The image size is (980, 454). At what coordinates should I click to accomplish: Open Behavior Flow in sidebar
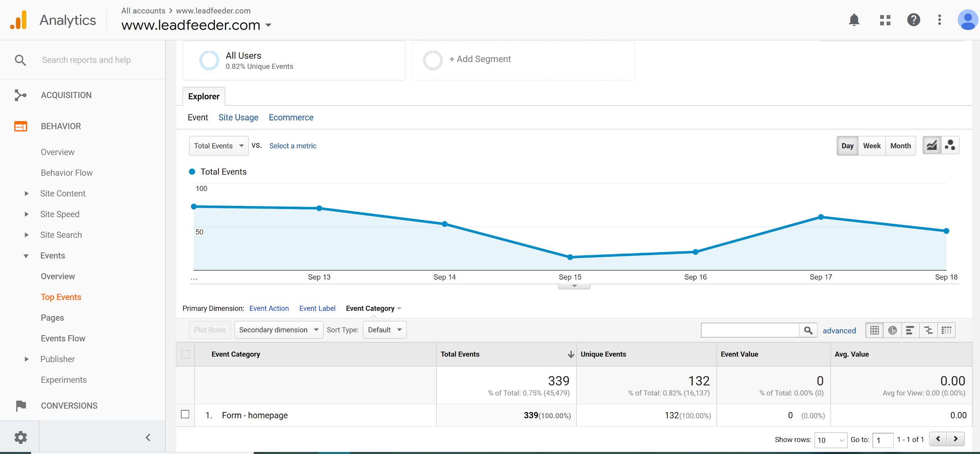pyautogui.click(x=67, y=173)
